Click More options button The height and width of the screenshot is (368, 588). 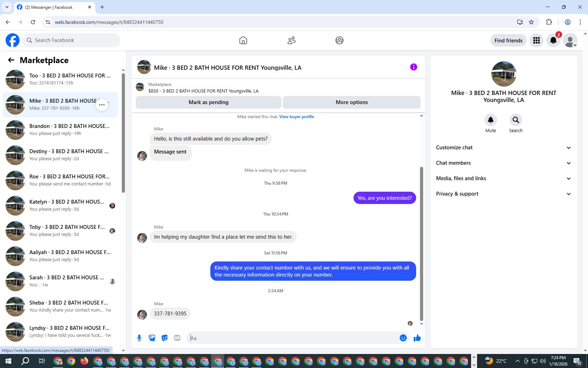(352, 102)
